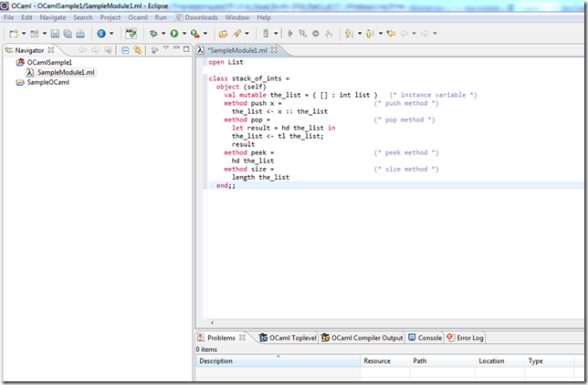588x385 pixels.
Task: Click the Print icon in toolbar
Action: click(x=80, y=34)
